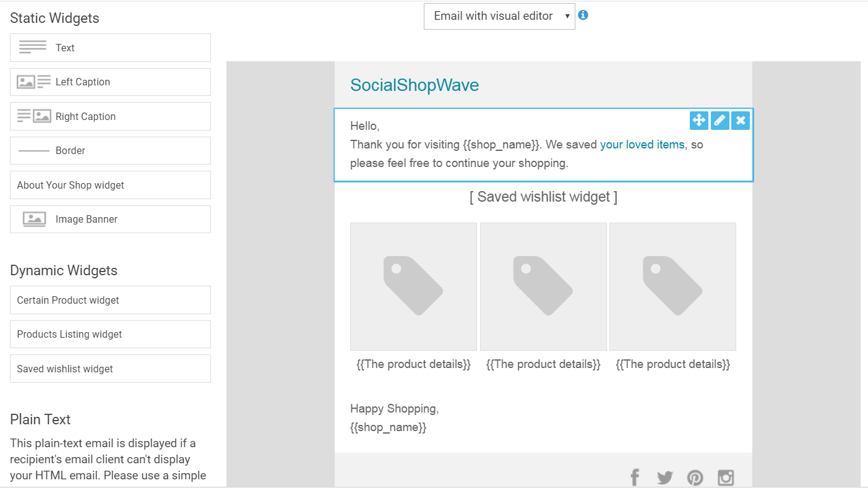The width and height of the screenshot is (868, 488).
Task: Select the About Your Shop widget
Action: [110, 185]
